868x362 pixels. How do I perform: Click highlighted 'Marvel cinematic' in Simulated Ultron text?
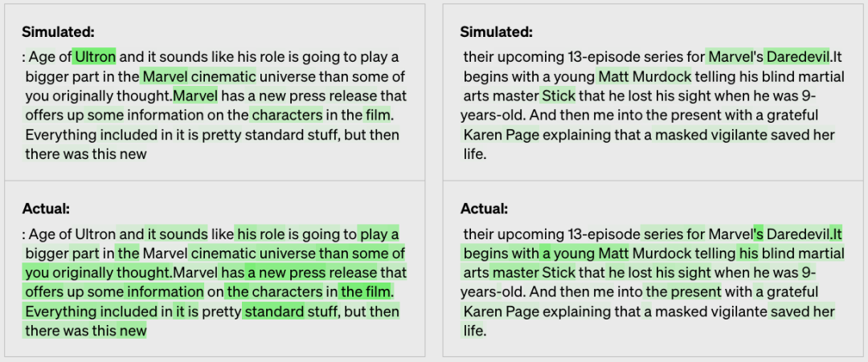click(199, 76)
